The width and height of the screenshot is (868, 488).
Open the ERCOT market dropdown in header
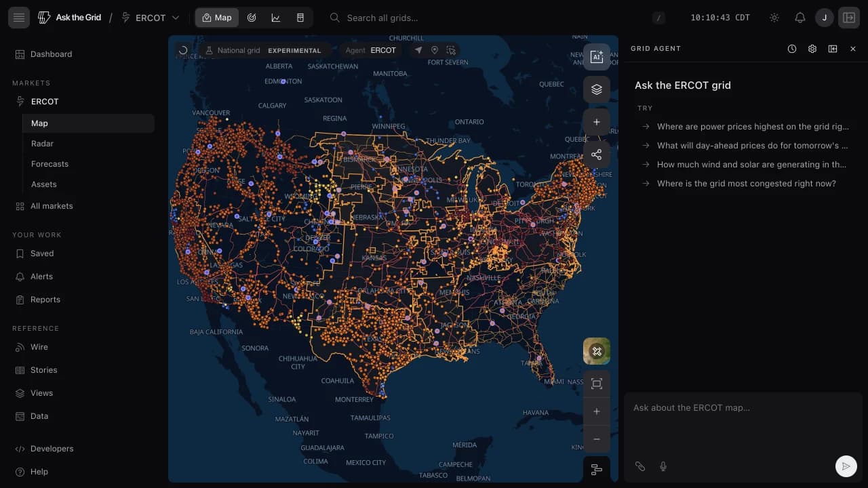[151, 18]
